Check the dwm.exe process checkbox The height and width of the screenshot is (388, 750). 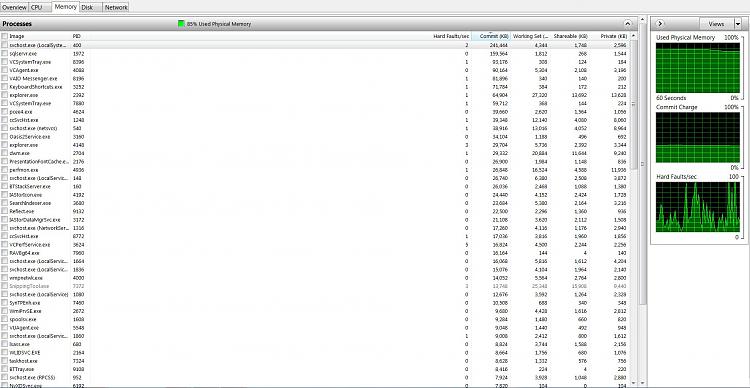(4, 153)
